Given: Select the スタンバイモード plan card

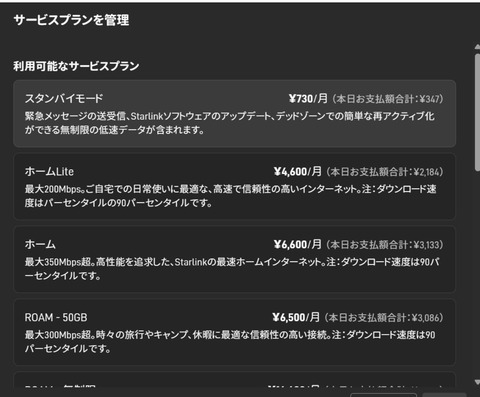Looking at the screenshot, I should (234, 113).
